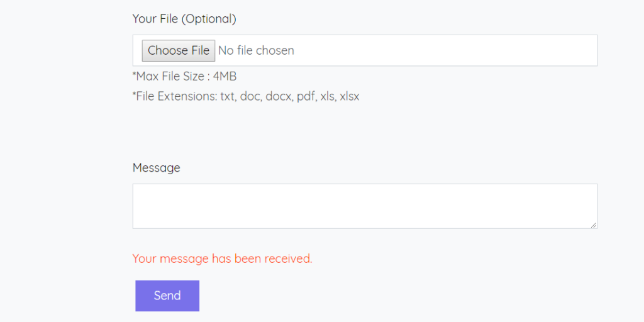Screen dimensions: 644x322
Task: Click the 'No file chosen' text
Action: coord(257,50)
